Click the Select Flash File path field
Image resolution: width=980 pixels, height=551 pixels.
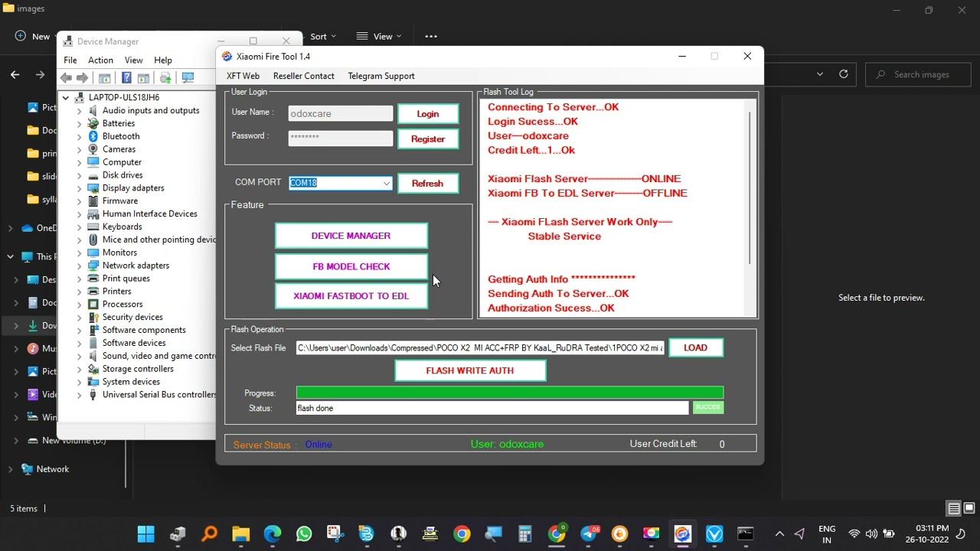click(x=481, y=347)
